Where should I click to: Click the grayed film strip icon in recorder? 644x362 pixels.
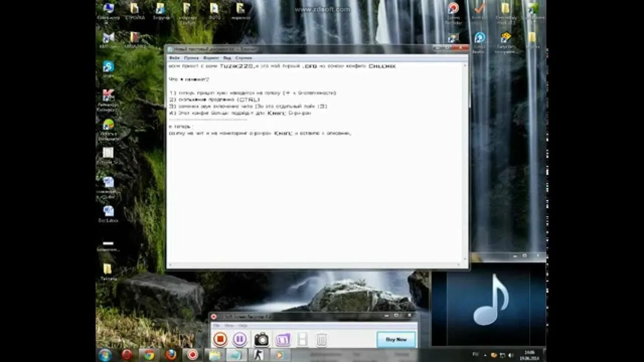(x=302, y=339)
